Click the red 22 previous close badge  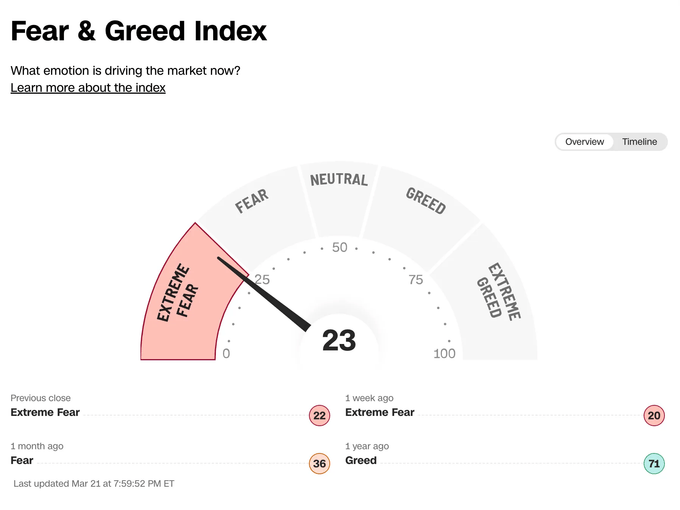coord(319,415)
